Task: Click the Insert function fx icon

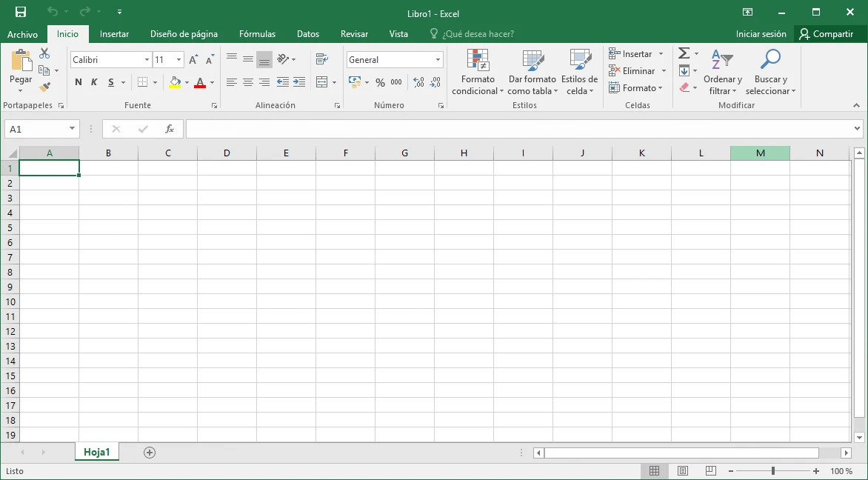Action: click(169, 129)
